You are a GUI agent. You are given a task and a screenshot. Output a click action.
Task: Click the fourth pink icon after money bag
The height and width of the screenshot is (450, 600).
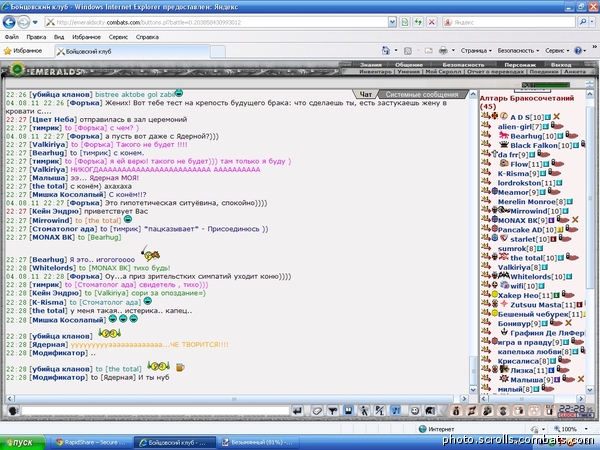[x=519, y=411]
